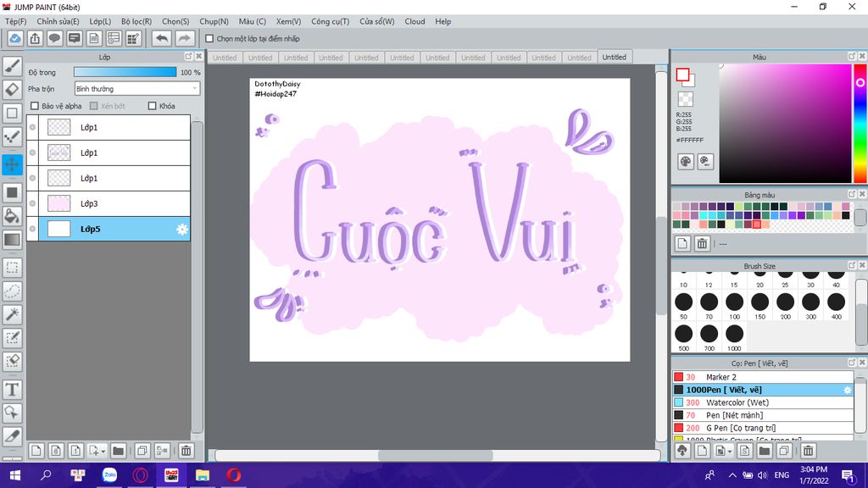The width and height of the screenshot is (868, 488).
Task: Open the add brush dropdown in brush panel
Action: tap(729, 452)
